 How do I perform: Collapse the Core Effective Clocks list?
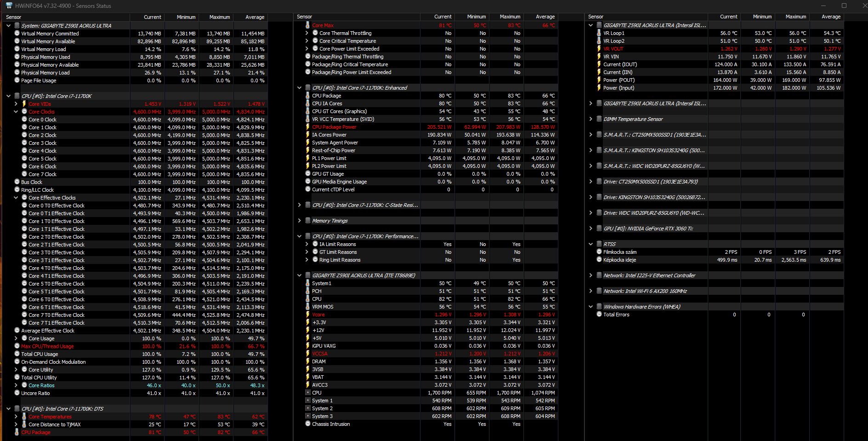pos(16,198)
